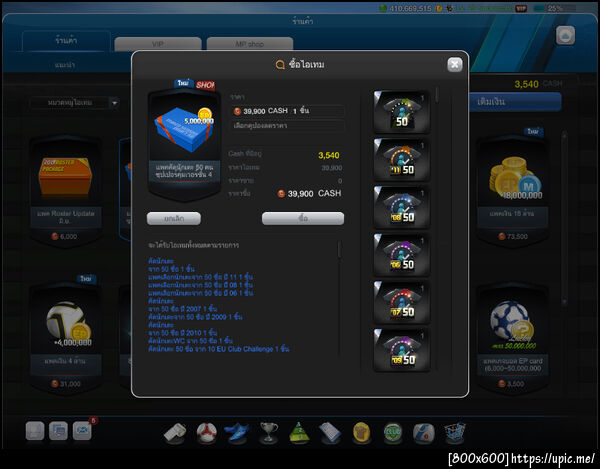Select the plain 50 player pack icon
This screenshot has height=469, width=600.
[401, 112]
